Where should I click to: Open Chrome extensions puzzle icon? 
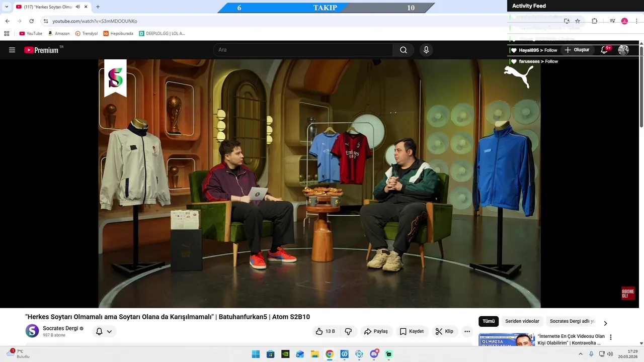(x=594, y=21)
